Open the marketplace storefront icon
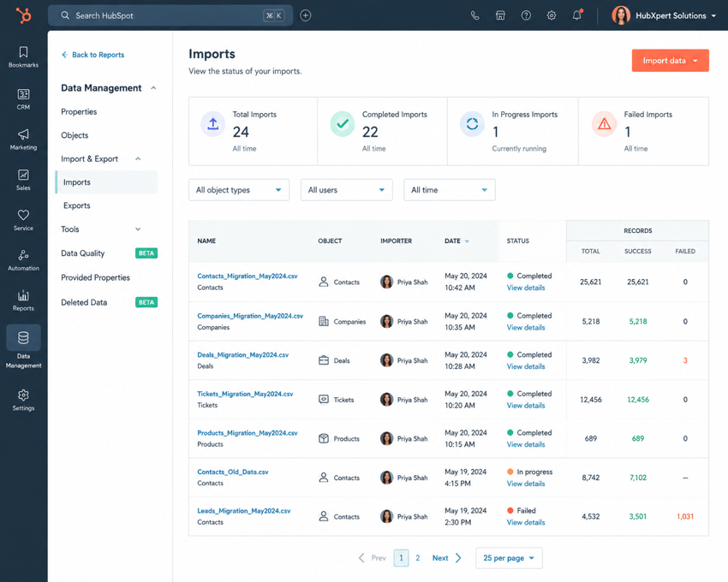 click(500, 15)
